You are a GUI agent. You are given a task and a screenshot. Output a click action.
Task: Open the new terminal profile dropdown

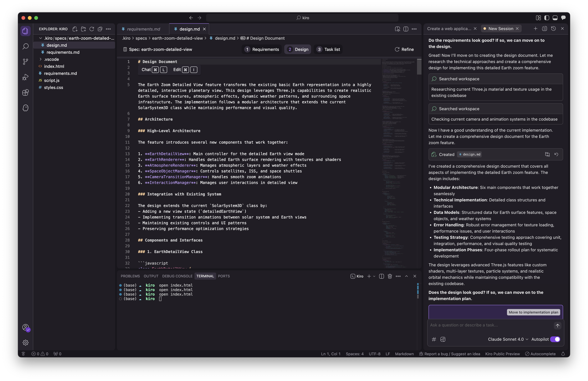pyautogui.click(x=374, y=276)
